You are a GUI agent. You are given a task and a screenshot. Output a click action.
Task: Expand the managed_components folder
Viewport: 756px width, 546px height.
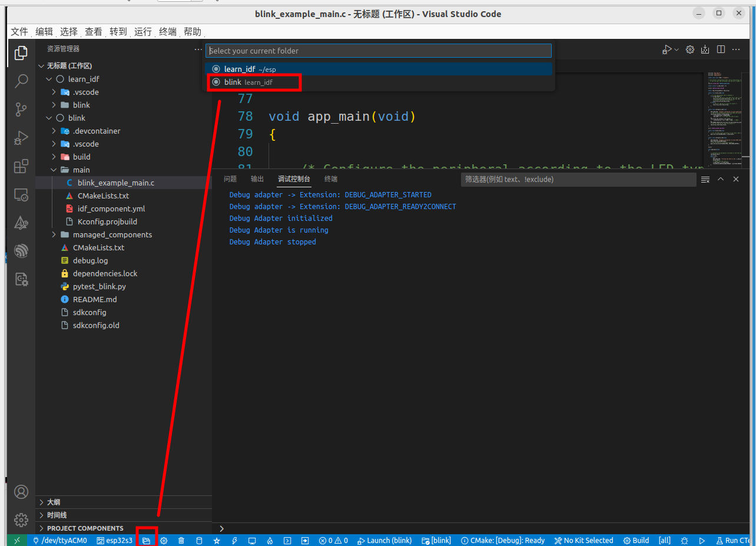pos(54,234)
